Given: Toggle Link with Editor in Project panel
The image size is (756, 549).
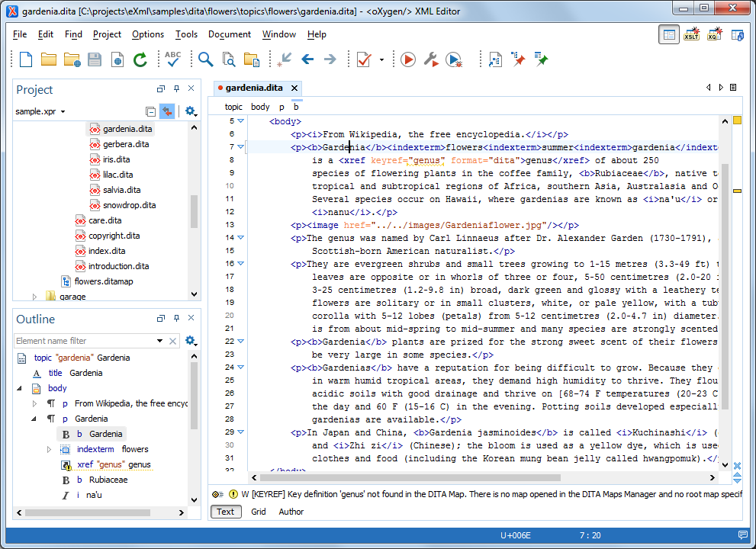Looking at the screenshot, I should point(167,111).
